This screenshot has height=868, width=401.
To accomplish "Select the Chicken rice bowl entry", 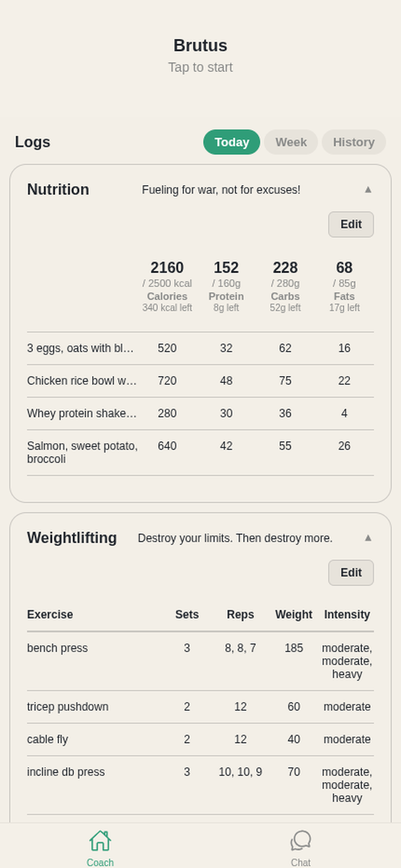I will 200,381.
